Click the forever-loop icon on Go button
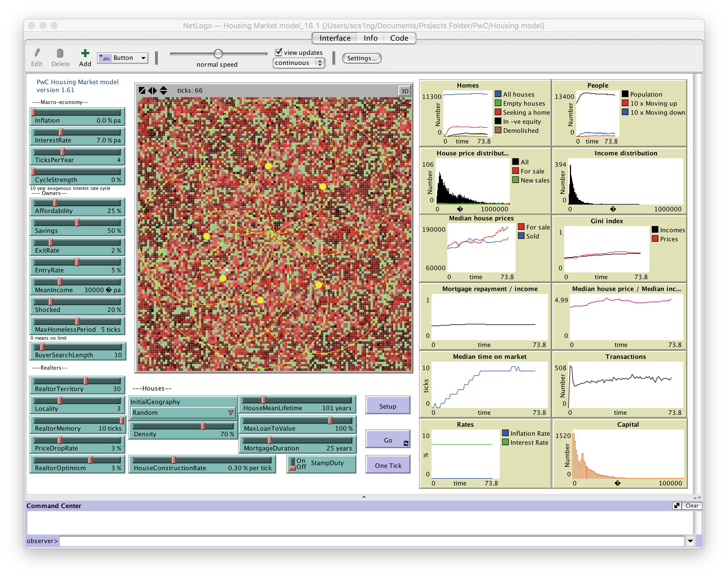Screen dimensions: 728x577 pyautogui.click(x=406, y=443)
